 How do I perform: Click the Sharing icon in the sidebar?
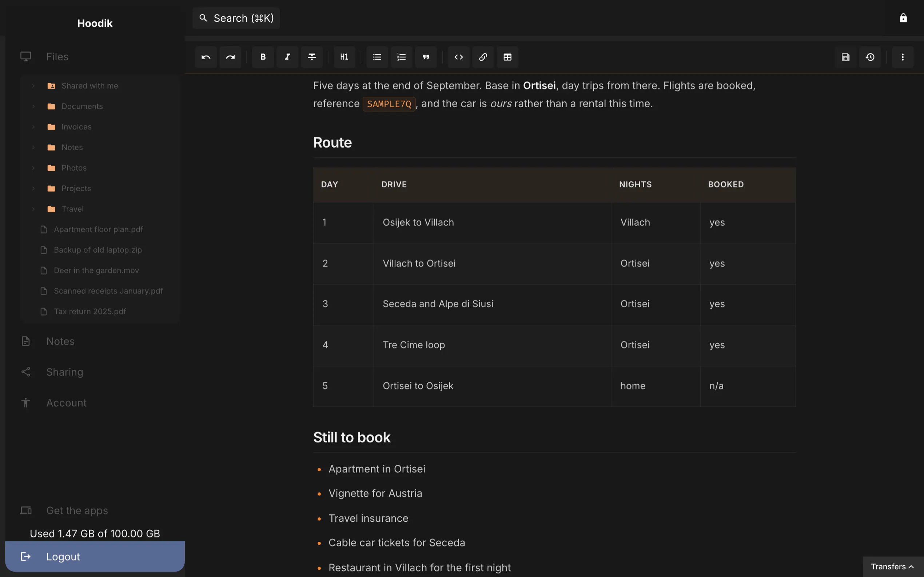tap(25, 372)
